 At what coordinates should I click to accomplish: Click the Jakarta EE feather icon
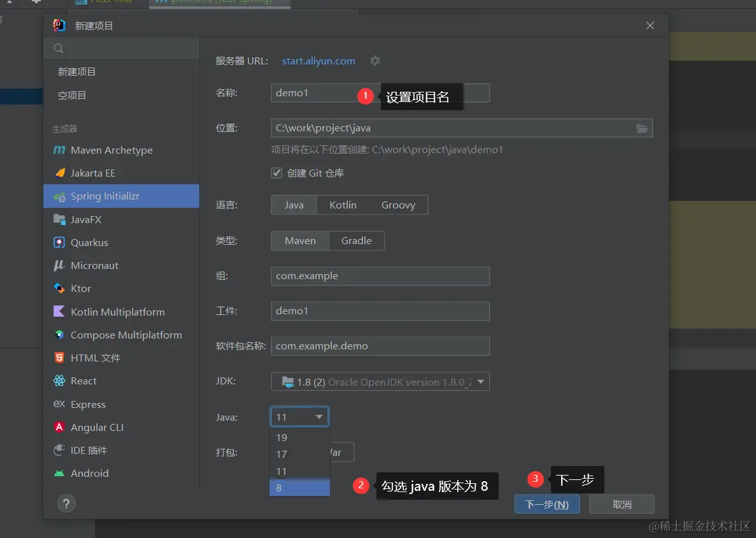pos(59,173)
